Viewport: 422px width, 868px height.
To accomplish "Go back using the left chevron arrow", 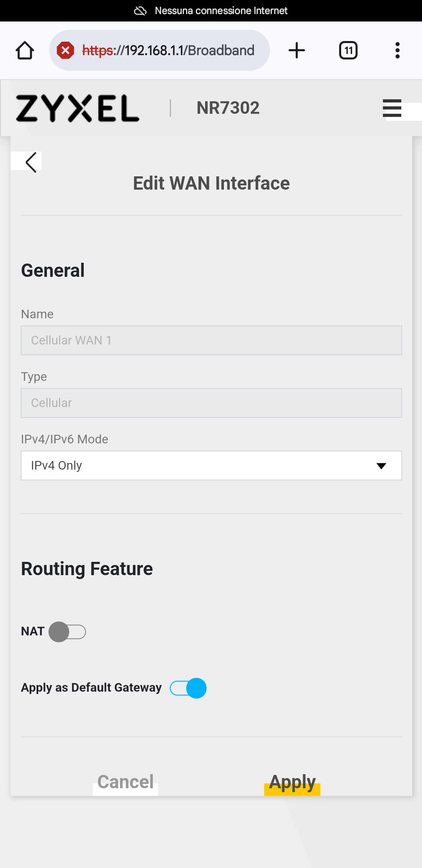I will click(x=31, y=162).
